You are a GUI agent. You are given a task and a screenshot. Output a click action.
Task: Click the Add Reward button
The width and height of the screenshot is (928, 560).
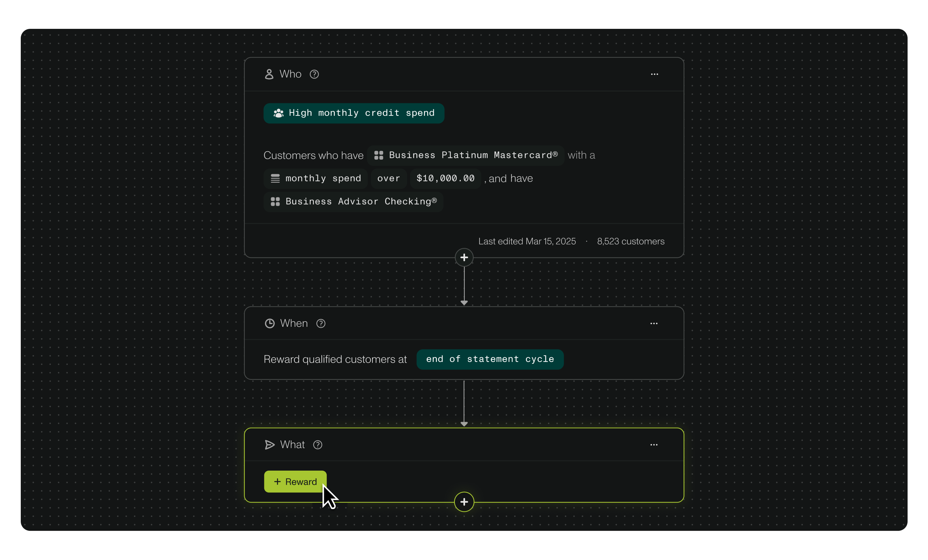[x=295, y=481]
